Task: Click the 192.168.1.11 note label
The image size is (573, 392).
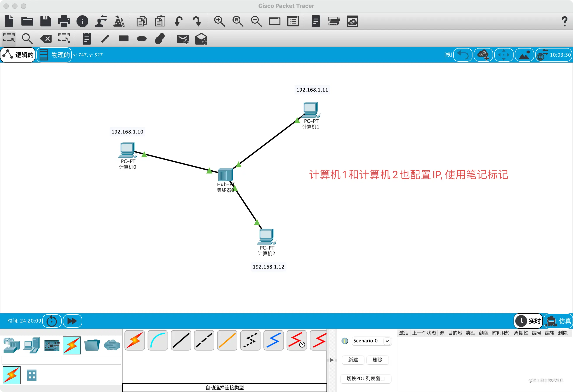Action: click(312, 90)
